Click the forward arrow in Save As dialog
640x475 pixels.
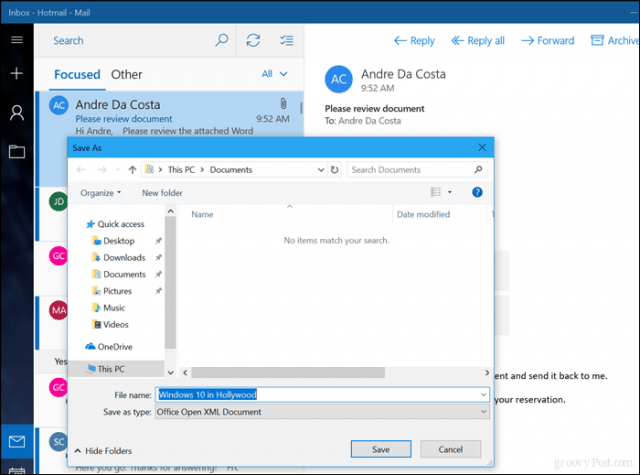click(x=102, y=169)
